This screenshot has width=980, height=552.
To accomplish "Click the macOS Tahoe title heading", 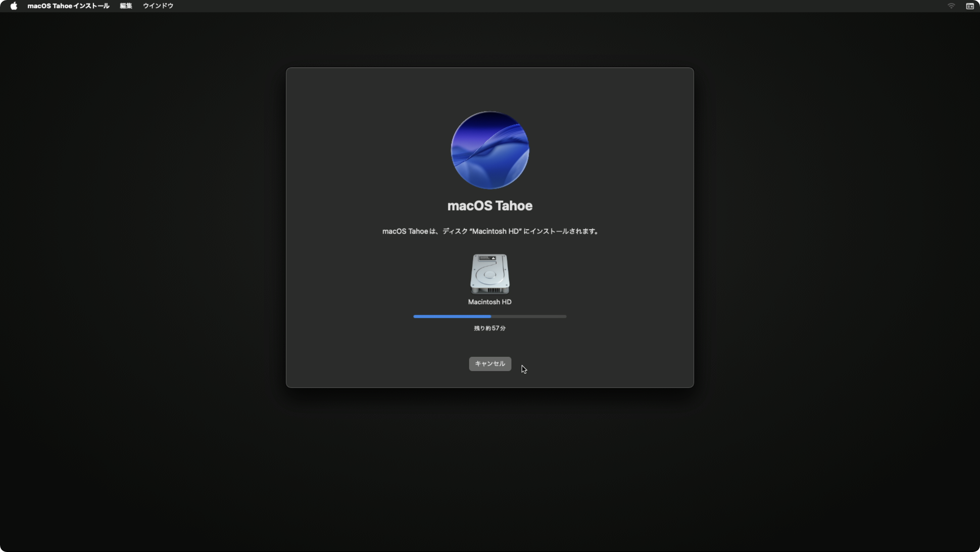I will tap(490, 206).
